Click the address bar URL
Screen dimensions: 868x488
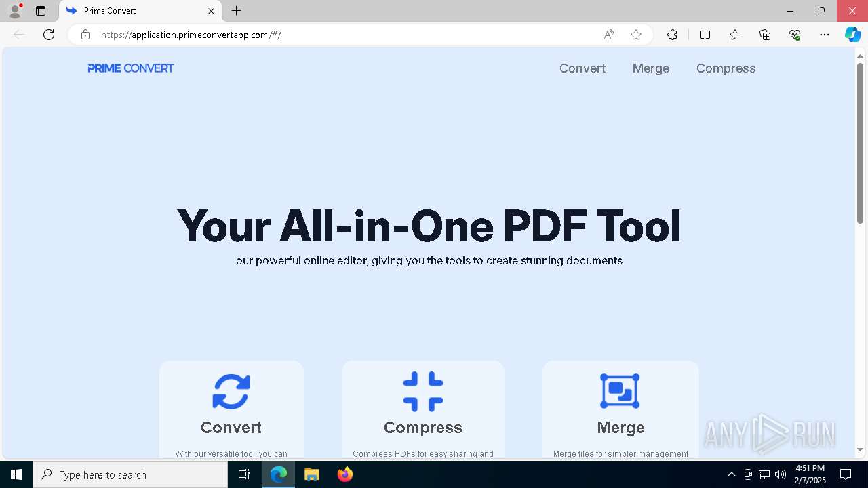(x=191, y=35)
